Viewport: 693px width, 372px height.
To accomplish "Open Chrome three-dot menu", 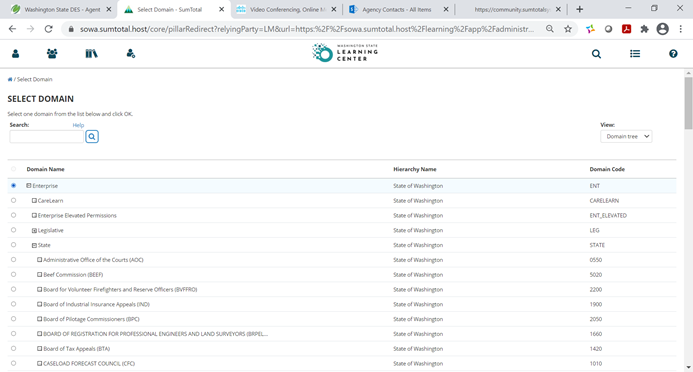I will point(681,29).
